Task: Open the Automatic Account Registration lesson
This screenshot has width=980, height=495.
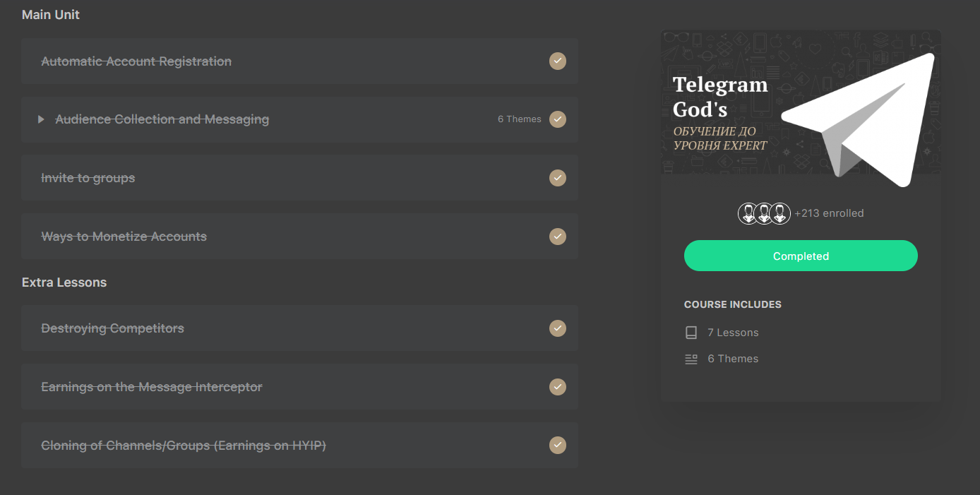Action: (299, 61)
